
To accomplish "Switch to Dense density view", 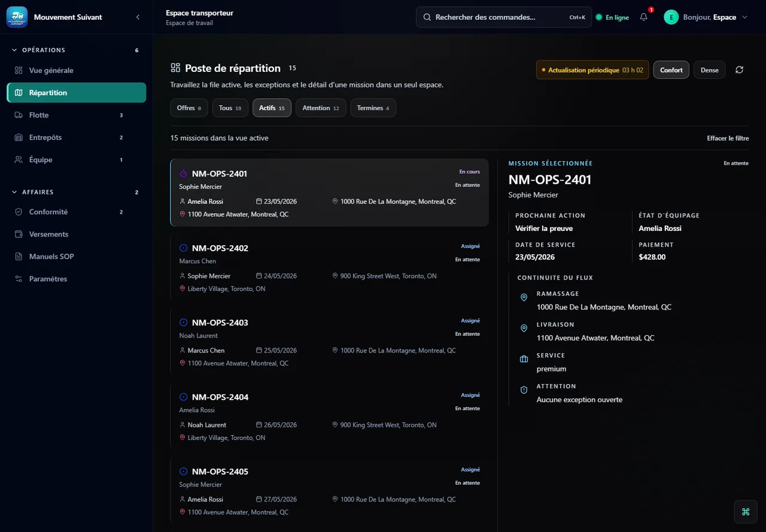I will [x=710, y=70].
